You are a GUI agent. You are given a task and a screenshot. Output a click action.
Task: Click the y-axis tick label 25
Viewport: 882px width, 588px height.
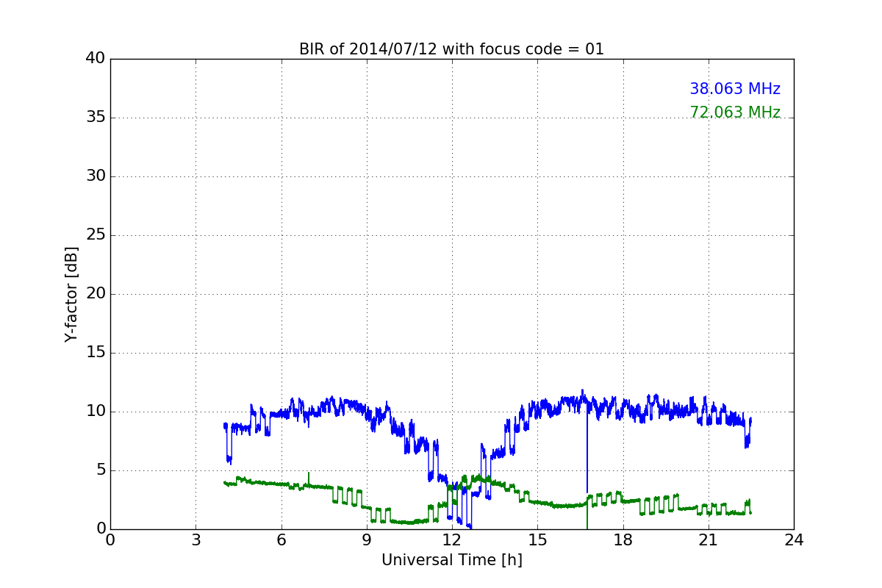[x=96, y=235]
